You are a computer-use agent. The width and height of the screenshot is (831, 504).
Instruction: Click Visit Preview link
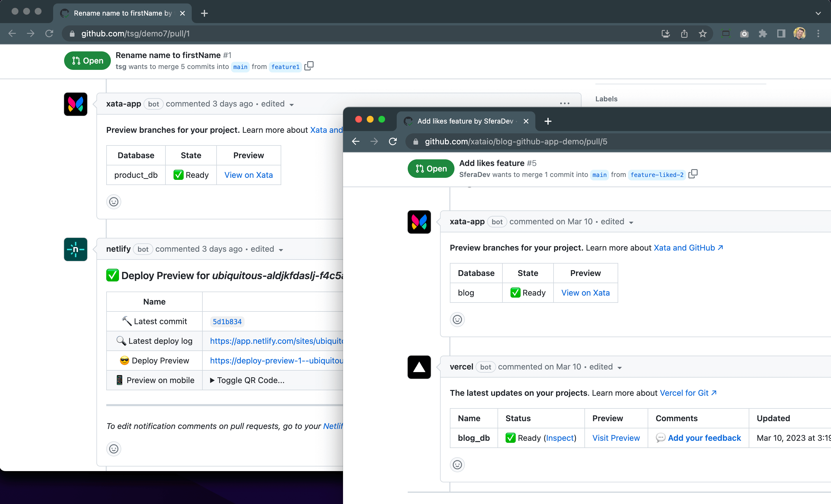(616, 438)
